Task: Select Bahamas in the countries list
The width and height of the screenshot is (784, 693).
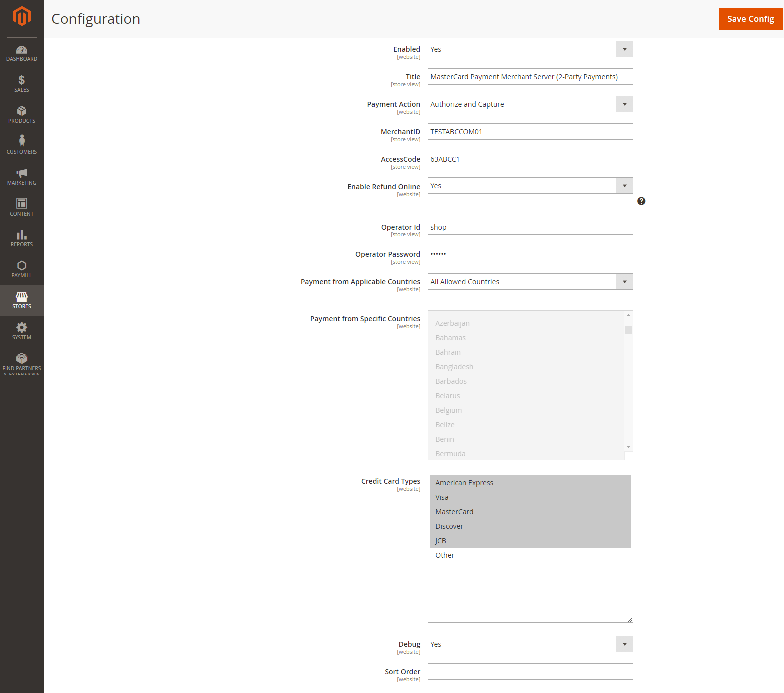Action: tap(526, 338)
